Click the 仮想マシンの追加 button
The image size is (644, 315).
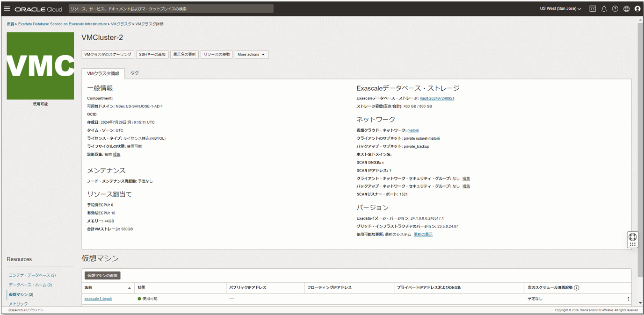[x=102, y=276]
